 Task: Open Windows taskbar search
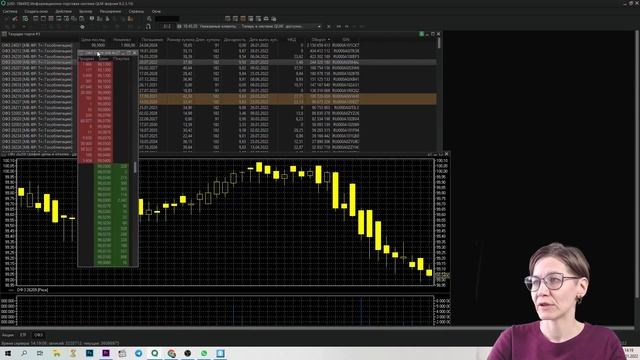tap(24, 353)
